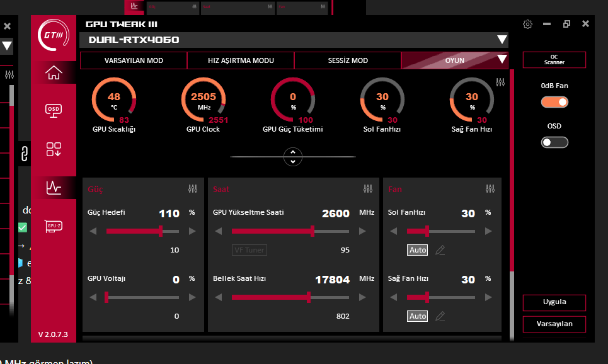Decrease GPU Yükseltme Saati left arrow
608x364 pixels.
coord(218,231)
